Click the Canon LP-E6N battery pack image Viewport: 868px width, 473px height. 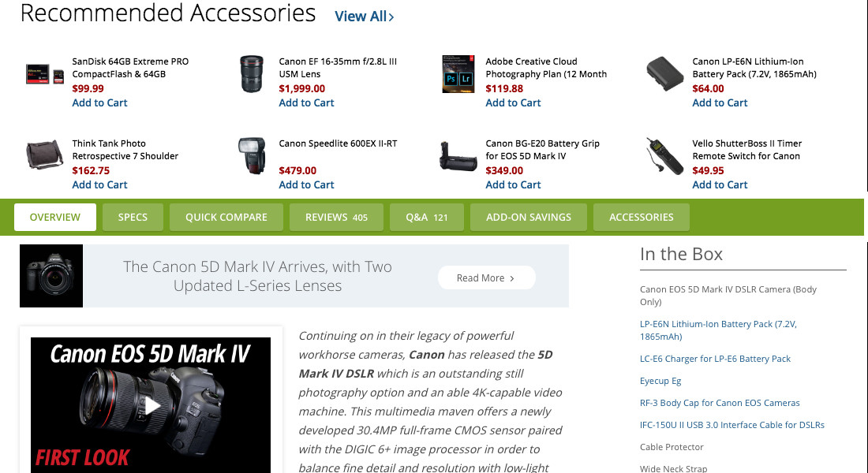[665, 74]
